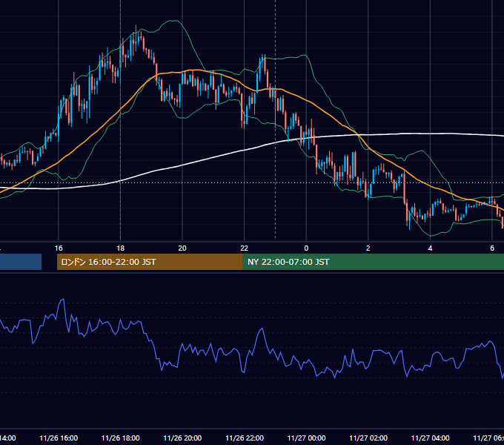This screenshot has width=504, height=445.
Task: Click the oscillator peak near 16:00
Action: (62, 300)
